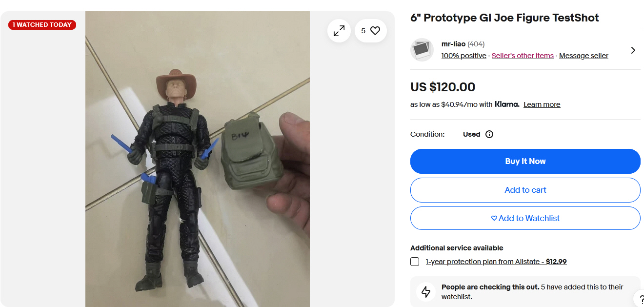
Task: Click the seller avatar photo icon
Action: pos(422,50)
